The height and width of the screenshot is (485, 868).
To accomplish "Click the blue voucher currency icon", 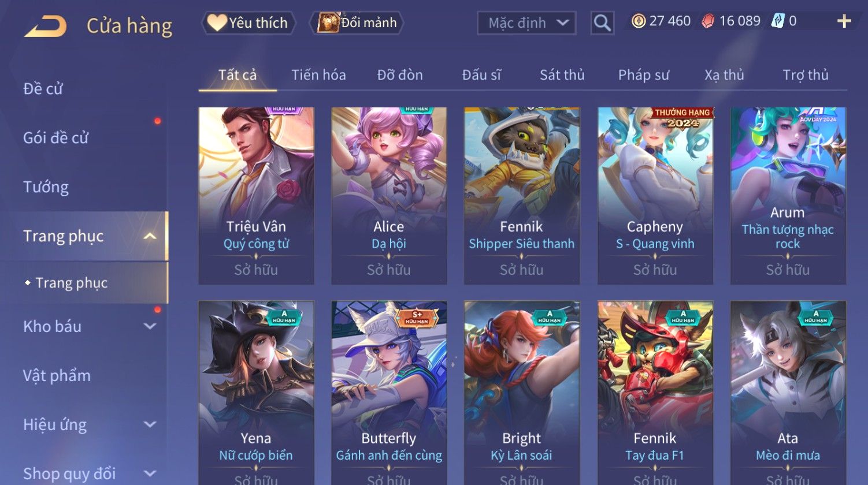I will [x=778, y=21].
